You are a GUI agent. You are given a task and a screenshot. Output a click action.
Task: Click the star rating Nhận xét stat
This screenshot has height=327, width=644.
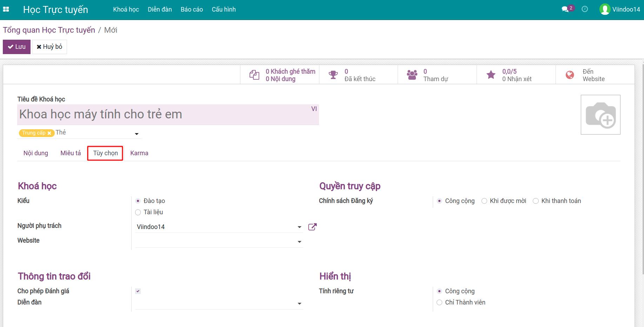tap(491, 75)
